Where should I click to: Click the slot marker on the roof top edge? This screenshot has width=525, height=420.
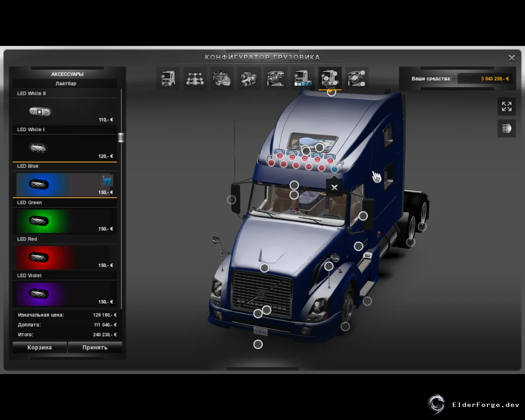click(x=332, y=92)
